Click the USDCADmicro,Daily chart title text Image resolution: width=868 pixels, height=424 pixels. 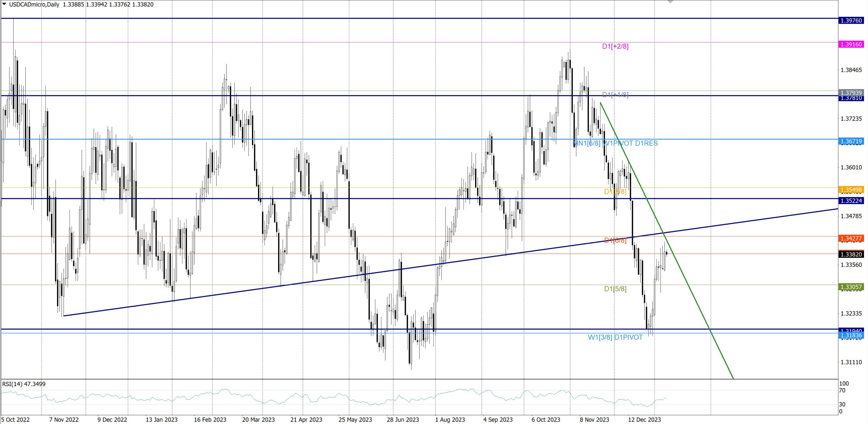coord(34,4)
